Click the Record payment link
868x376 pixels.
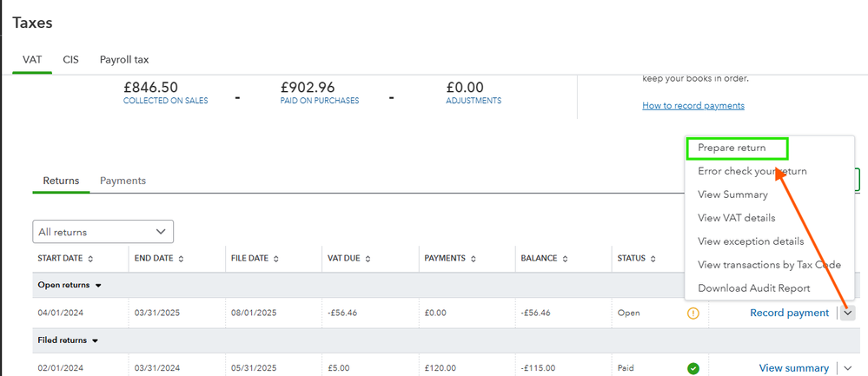click(789, 313)
